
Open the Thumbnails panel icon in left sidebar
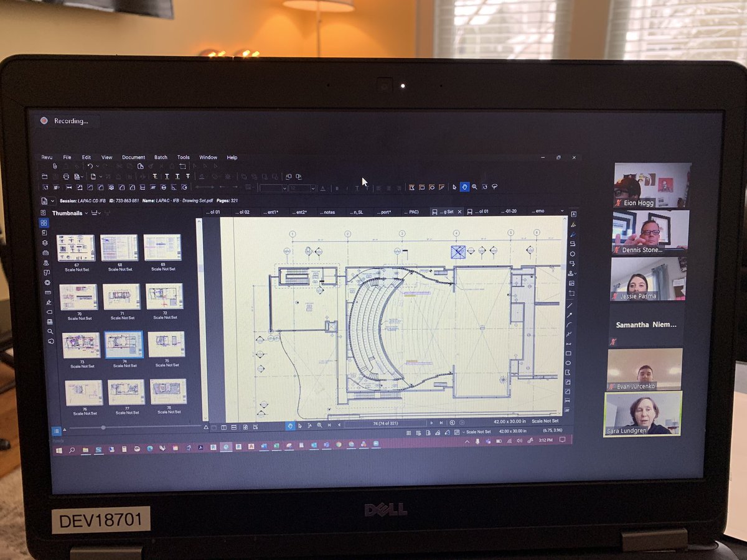[x=44, y=223]
